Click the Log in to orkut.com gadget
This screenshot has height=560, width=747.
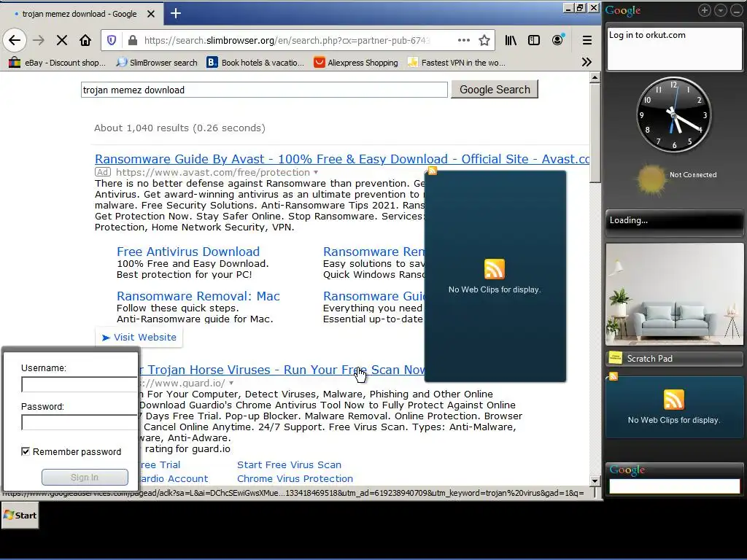coord(675,49)
